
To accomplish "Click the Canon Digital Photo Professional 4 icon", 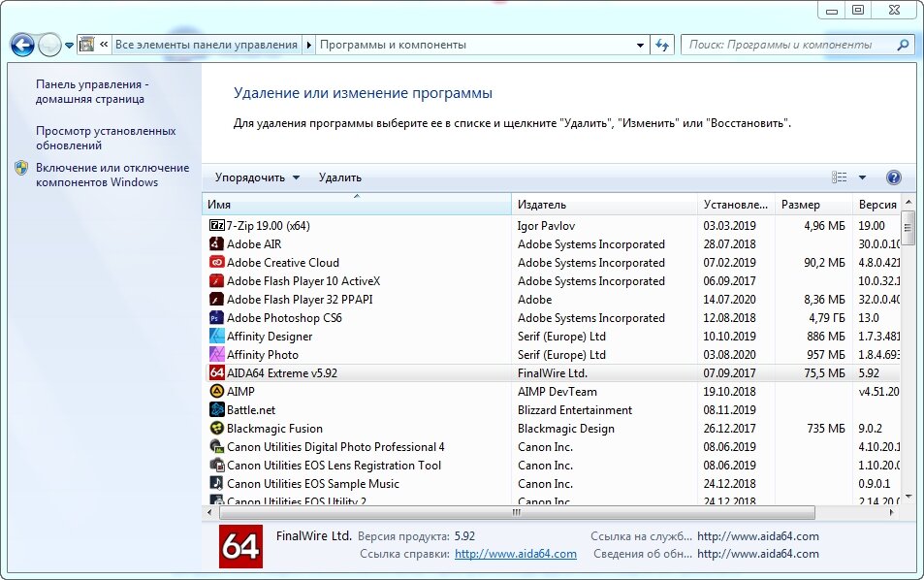I will point(217,446).
